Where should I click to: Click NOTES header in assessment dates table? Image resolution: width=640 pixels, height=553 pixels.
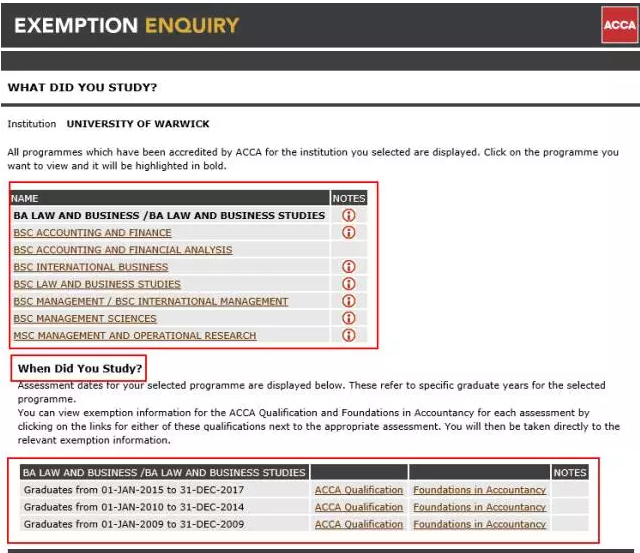tap(570, 472)
